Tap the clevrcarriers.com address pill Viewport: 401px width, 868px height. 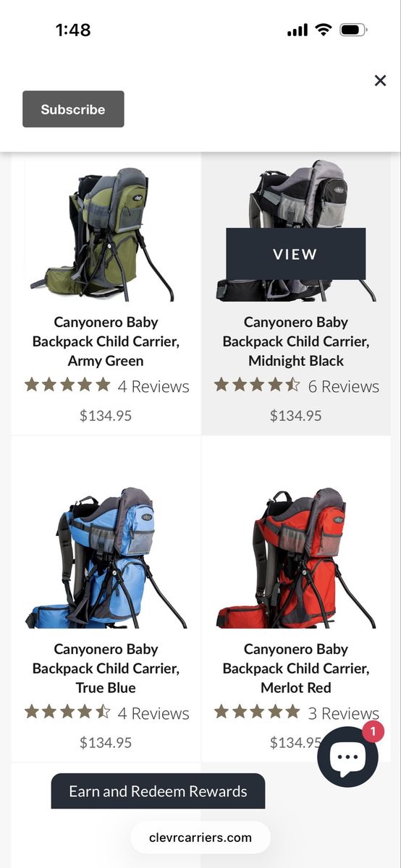coord(200,838)
